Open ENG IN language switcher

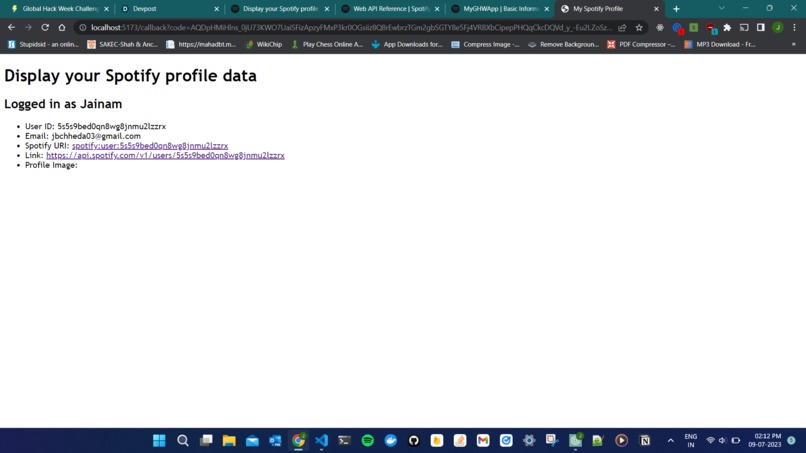click(x=691, y=441)
